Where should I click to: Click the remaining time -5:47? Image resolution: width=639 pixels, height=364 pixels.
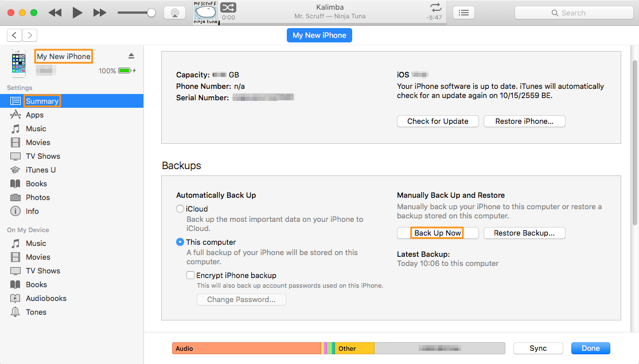[434, 18]
